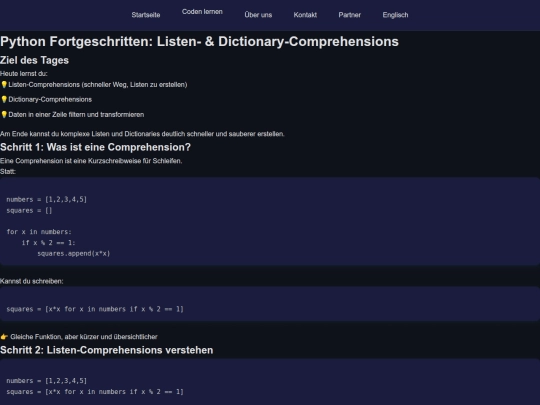Click the lightbulb icon before Dictionary-Comprehensions
The width and height of the screenshot is (540, 405).
[4, 100]
